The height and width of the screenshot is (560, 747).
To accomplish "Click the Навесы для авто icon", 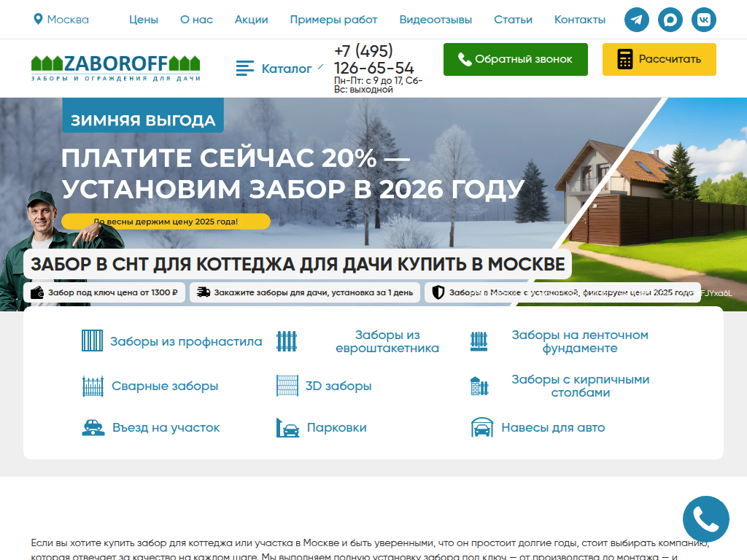I will 482,427.
